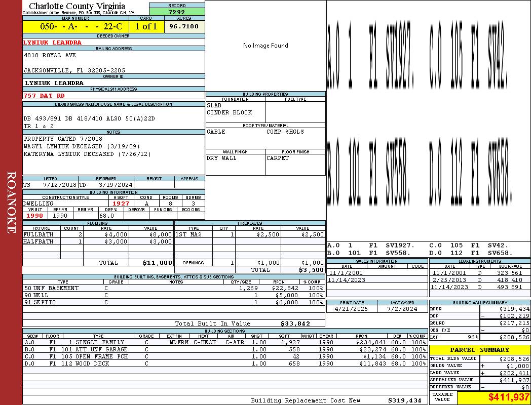Click Total Built In Value $33,842
The image size is (532, 405).
pyautogui.click(x=295, y=323)
